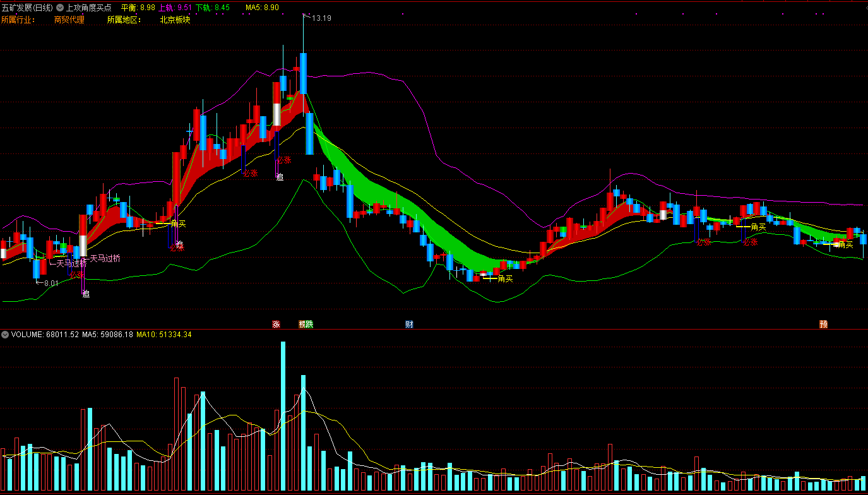Click the 五矿发展(日线) stock title
The height and width of the screenshot is (495, 868).
pyautogui.click(x=27, y=8)
